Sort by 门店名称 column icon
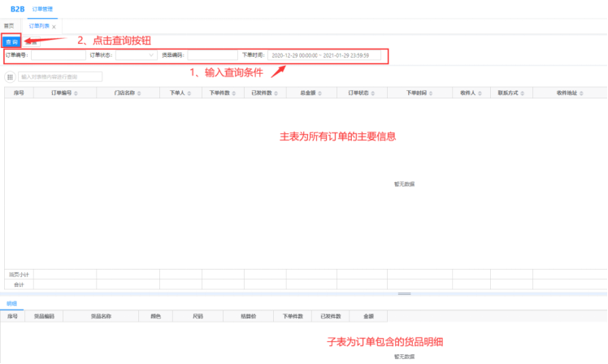Viewport: 608px width, 364px height. click(139, 93)
